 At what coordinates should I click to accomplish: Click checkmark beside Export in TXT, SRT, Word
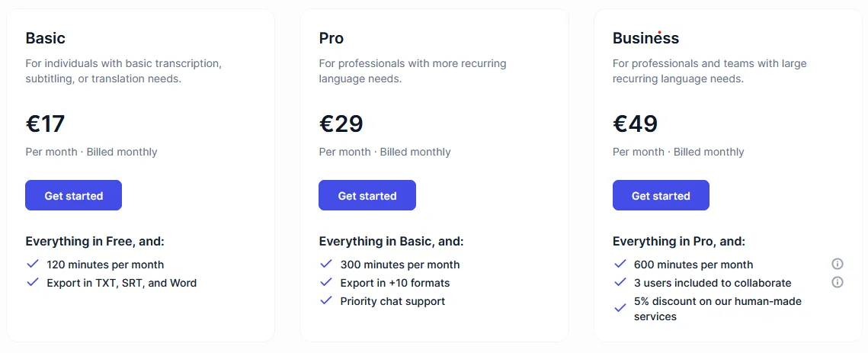pyautogui.click(x=33, y=282)
